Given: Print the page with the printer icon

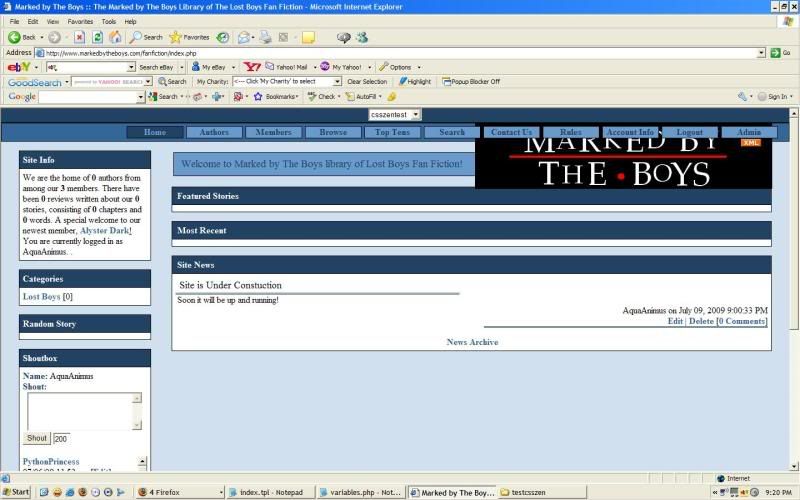Looking at the screenshot, I should coord(265,37).
